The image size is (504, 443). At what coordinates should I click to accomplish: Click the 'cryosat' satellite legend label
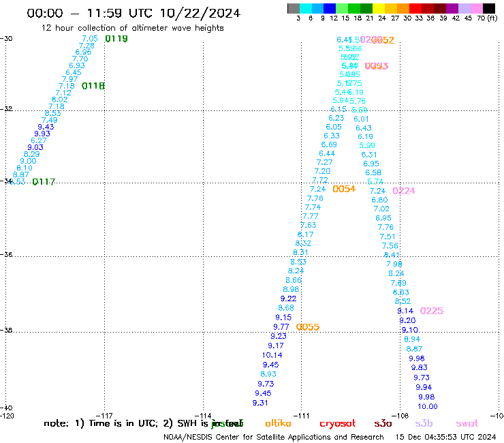click(x=338, y=424)
